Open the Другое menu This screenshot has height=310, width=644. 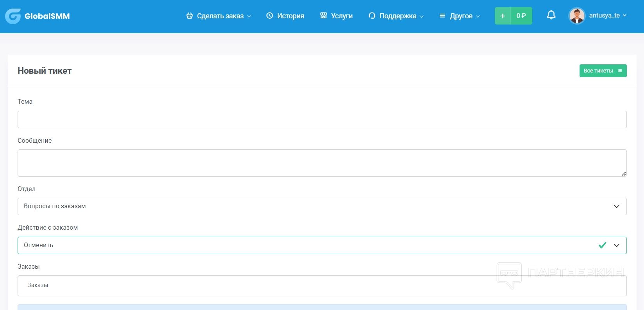(x=461, y=16)
